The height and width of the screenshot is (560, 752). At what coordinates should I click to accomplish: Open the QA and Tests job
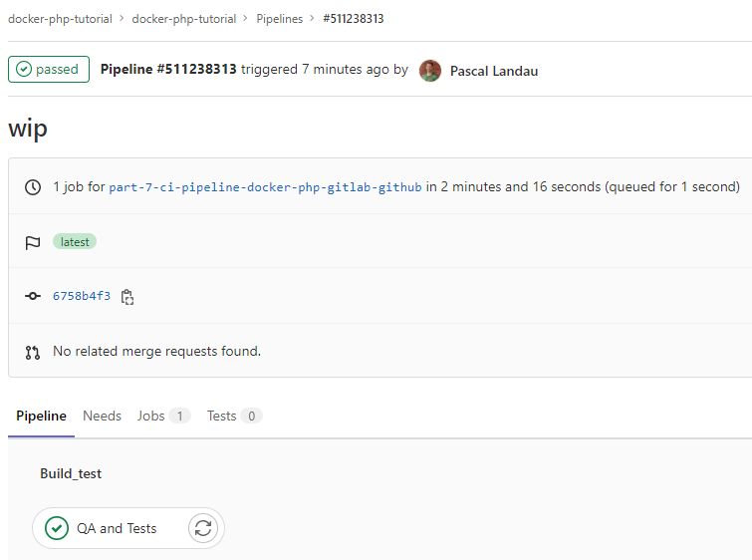pyautogui.click(x=117, y=528)
